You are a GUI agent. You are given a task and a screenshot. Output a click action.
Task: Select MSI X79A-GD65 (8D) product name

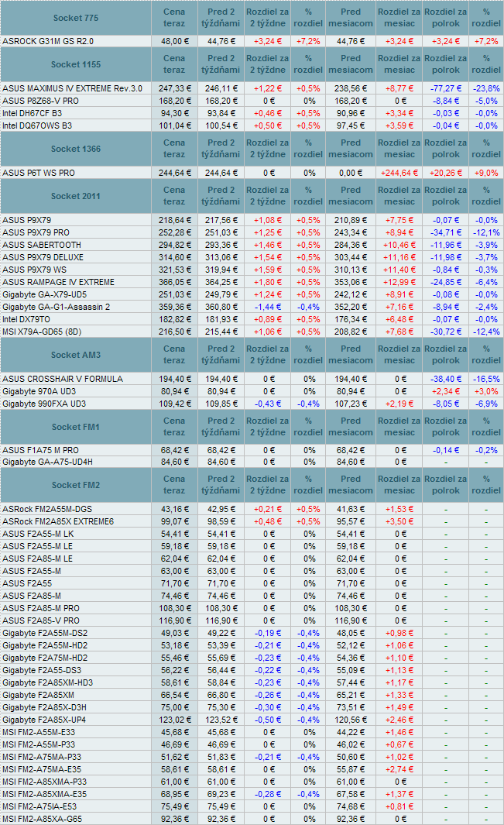click(x=42, y=332)
